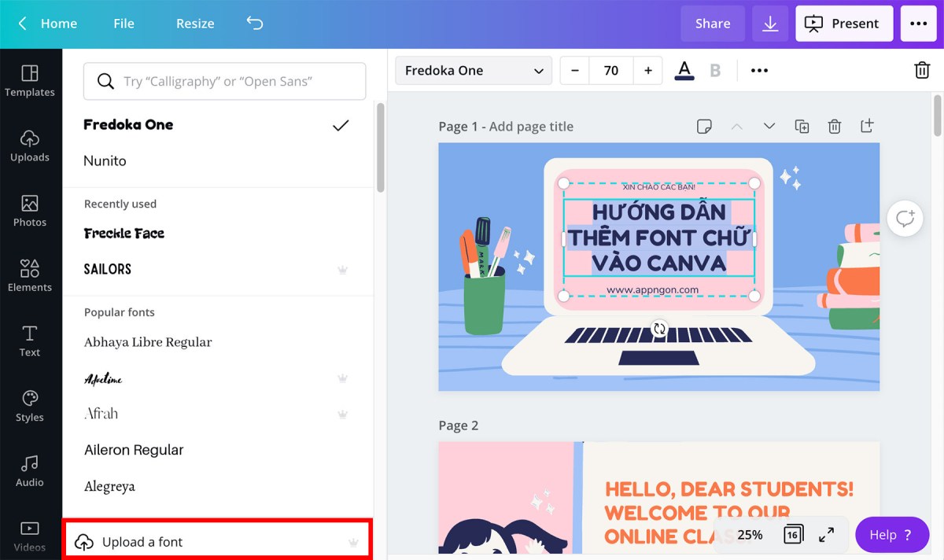Screen dimensions: 944x560
Task: Click Upload a font button
Action: coord(217,542)
